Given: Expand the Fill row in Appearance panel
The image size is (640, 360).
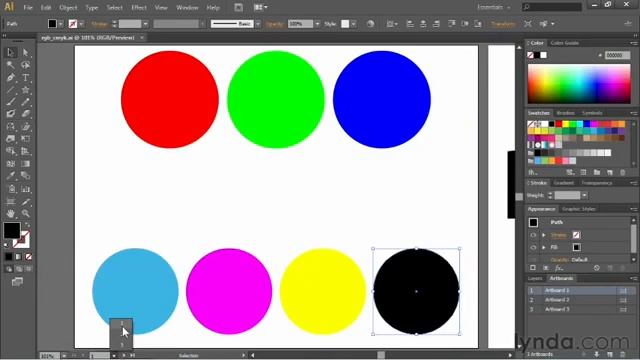Looking at the screenshot, I should 544,247.
